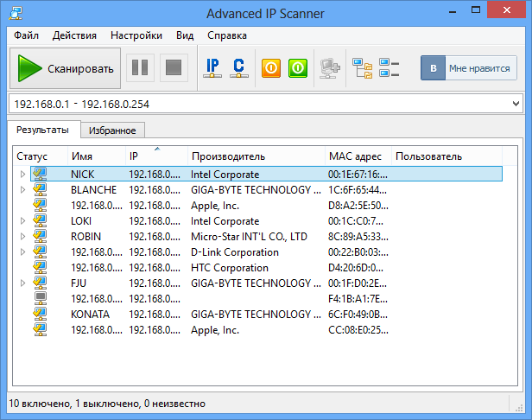Image resolution: width=532 pixels, height=420 pixels.
Task: Click the expand all tree icon
Action: coord(362,68)
